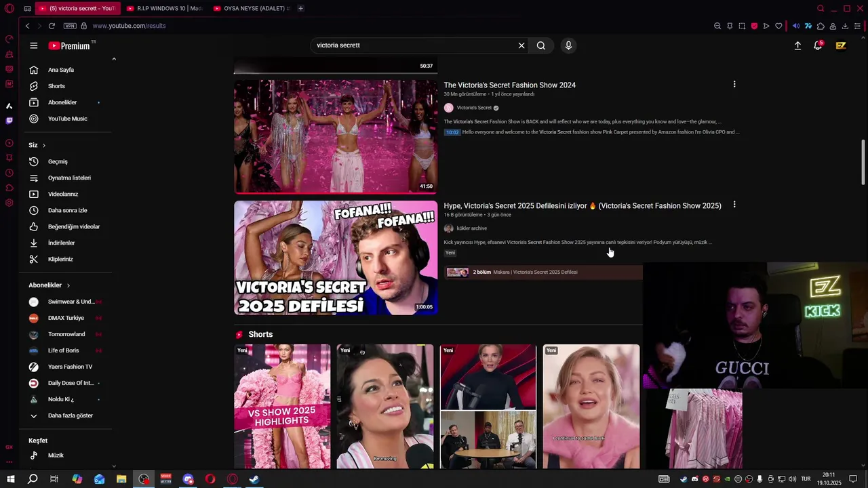This screenshot has width=868, height=488.
Task: Open clock showing 20:11 19.10.2025
Action: pos(829,479)
